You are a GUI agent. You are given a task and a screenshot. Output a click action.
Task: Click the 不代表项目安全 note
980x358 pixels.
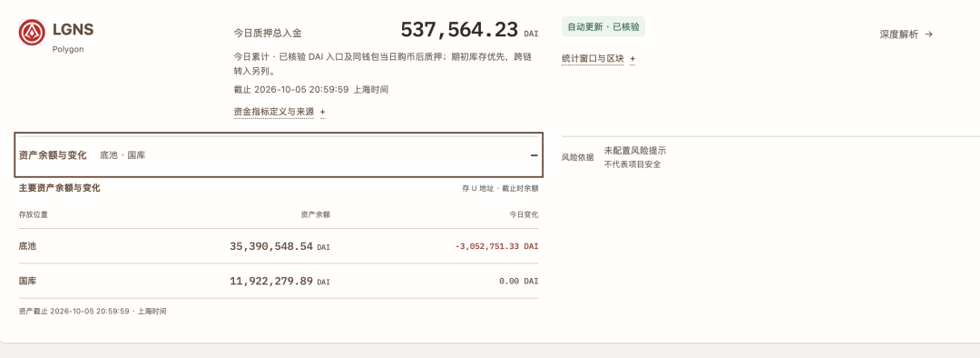click(x=632, y=164)
